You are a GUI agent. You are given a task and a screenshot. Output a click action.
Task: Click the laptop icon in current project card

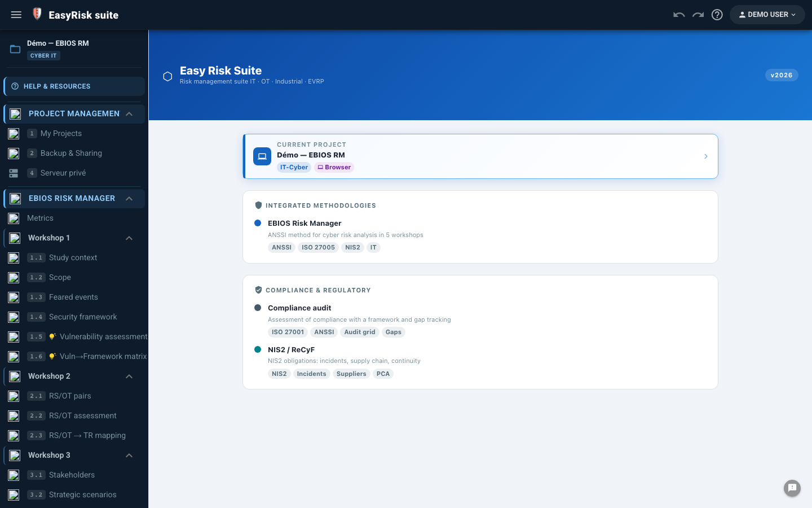(x=262, y=156)
